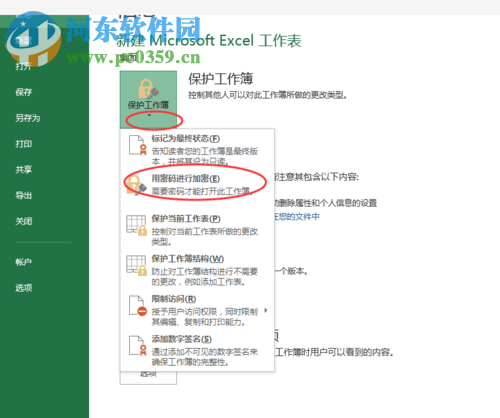The image size is (500, 418).
Task: Select 标记为最终状态(F) menu entry
Action: pos(197,149)
